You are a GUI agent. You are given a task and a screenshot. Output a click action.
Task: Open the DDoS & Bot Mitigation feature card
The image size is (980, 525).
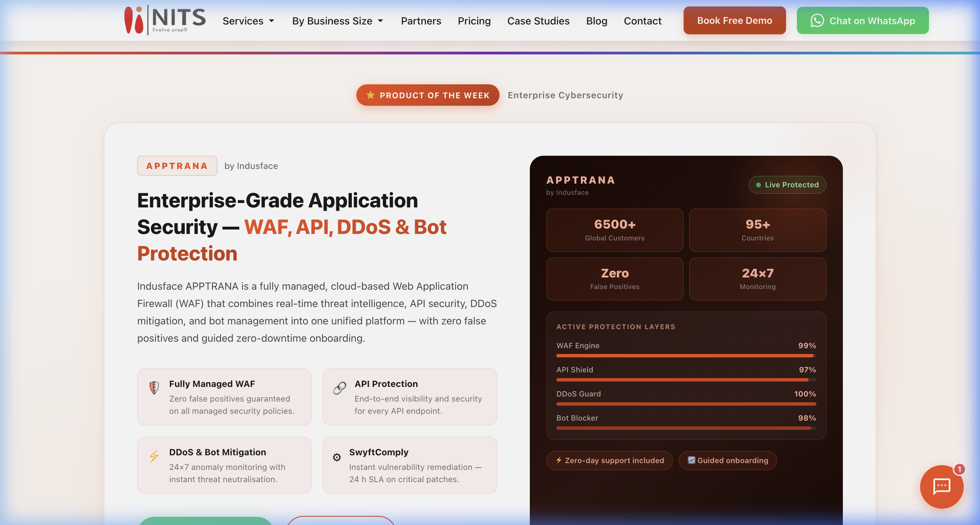pos(224,465)
